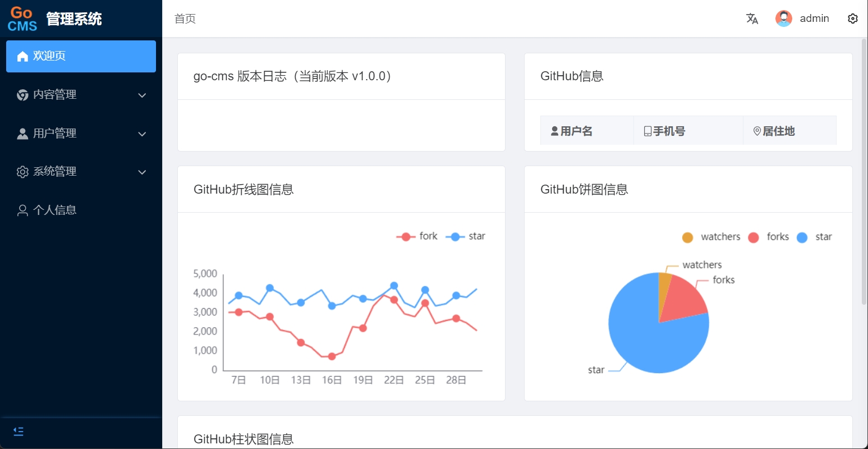Click the home icon beside 欢迎页
Screen dimensions: 868x449
point(22,56)
